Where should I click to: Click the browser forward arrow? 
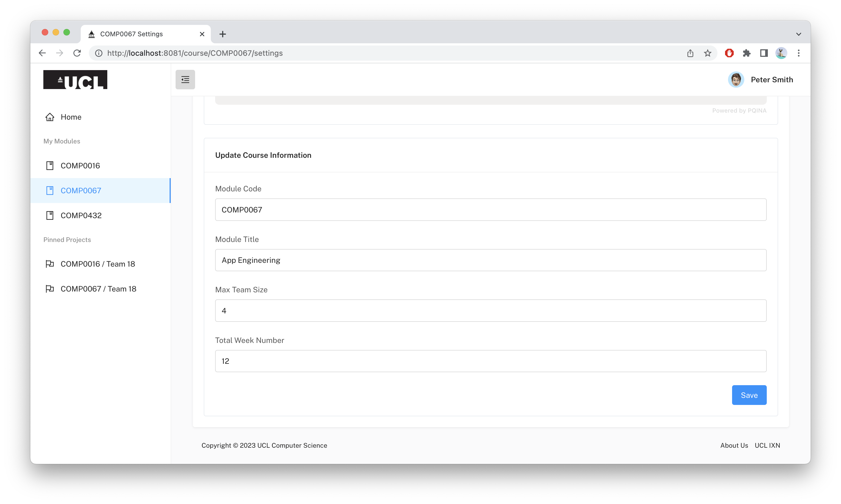[60, 53]
